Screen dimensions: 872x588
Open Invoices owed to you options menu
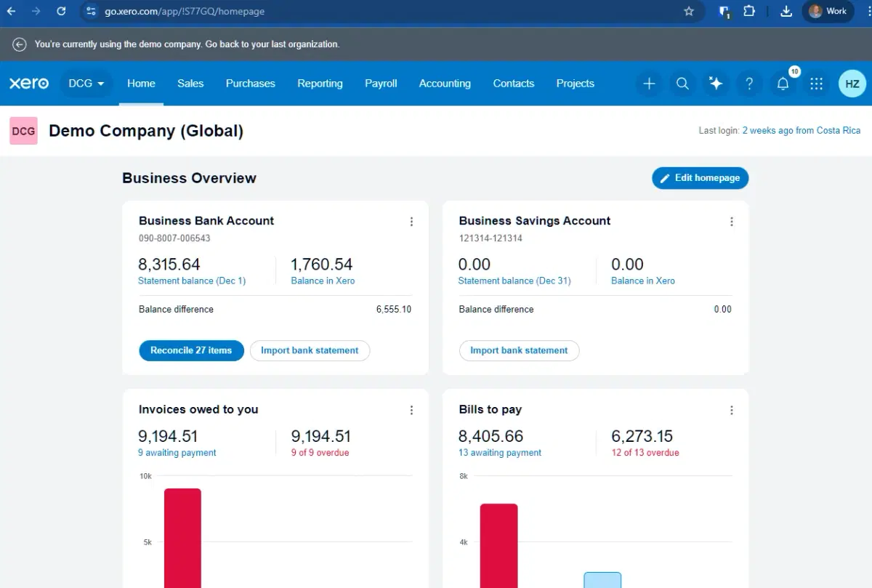coord(411,410)
